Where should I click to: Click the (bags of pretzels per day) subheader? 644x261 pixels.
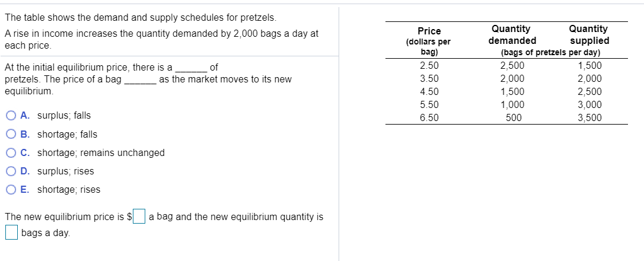tap(550, 53)
